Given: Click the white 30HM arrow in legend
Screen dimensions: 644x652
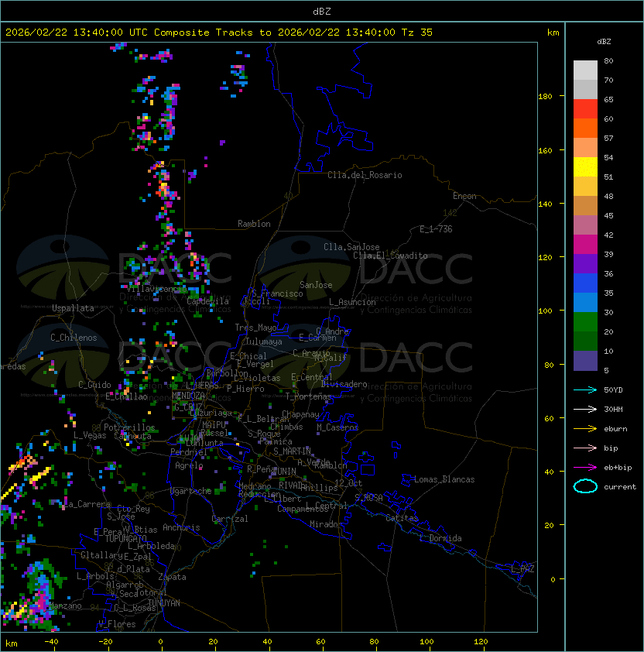Looking at the screenshot, I should (x=585, y=409).
